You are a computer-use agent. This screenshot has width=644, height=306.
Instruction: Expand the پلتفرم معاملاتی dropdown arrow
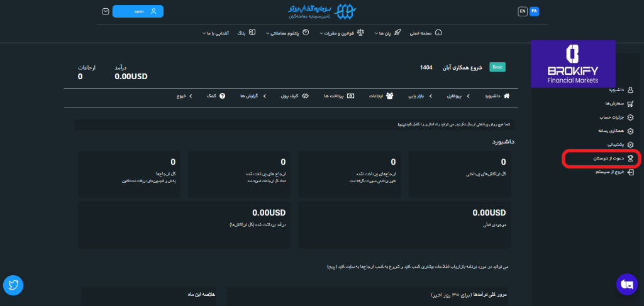click(268, 34)
